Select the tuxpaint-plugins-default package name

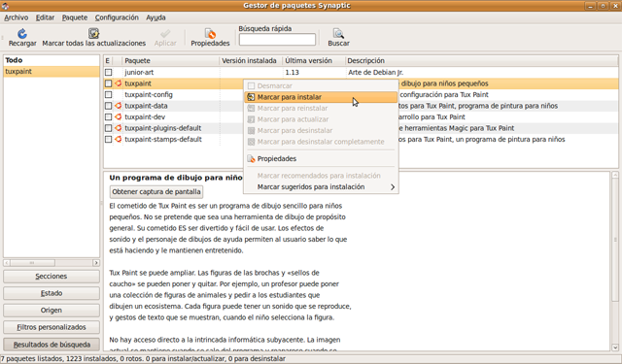pyautogui.click(x=163, y=128)
